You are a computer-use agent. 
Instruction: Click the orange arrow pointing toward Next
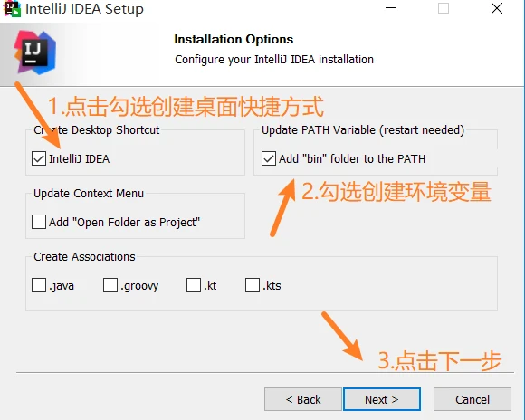coord(342,336)
